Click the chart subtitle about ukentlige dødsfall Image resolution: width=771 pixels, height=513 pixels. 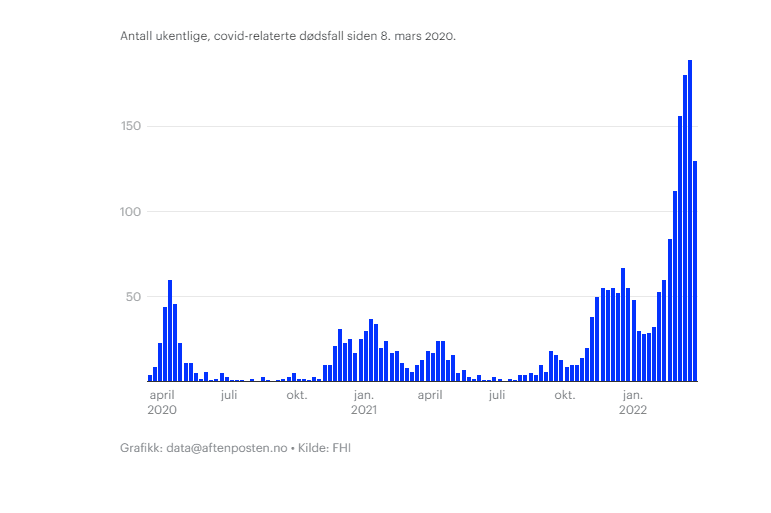coord(288,36)
